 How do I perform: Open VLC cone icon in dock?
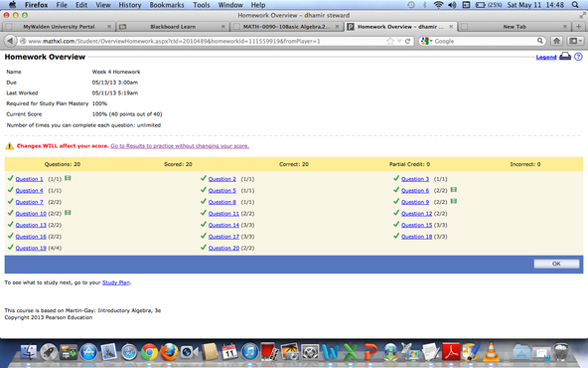coord(491,352)
